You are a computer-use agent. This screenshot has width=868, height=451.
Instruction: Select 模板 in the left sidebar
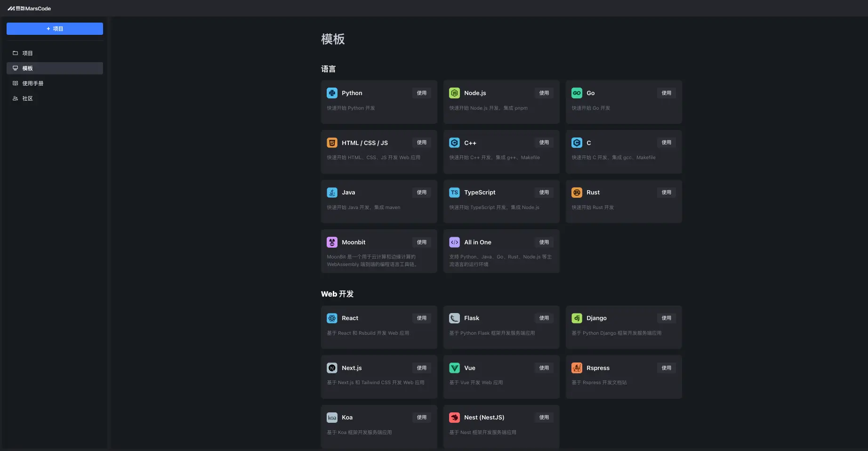(55, 68)
